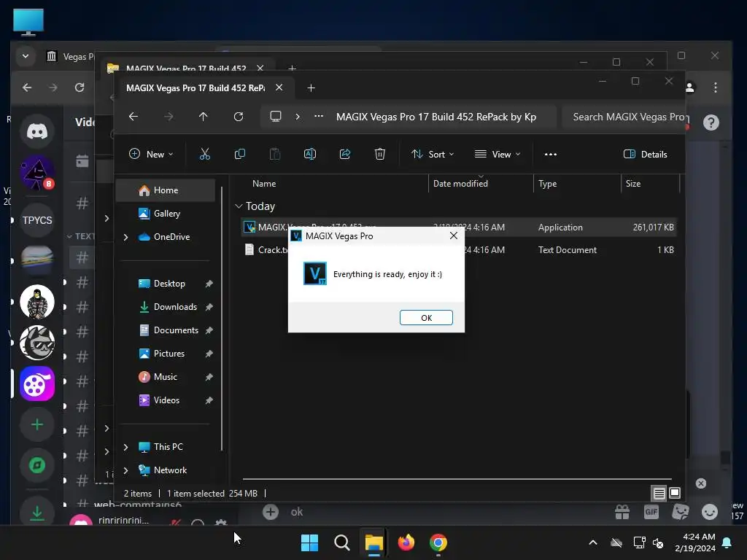
Task: Click Add a Server plus in Discord
Action: [36, 424]
